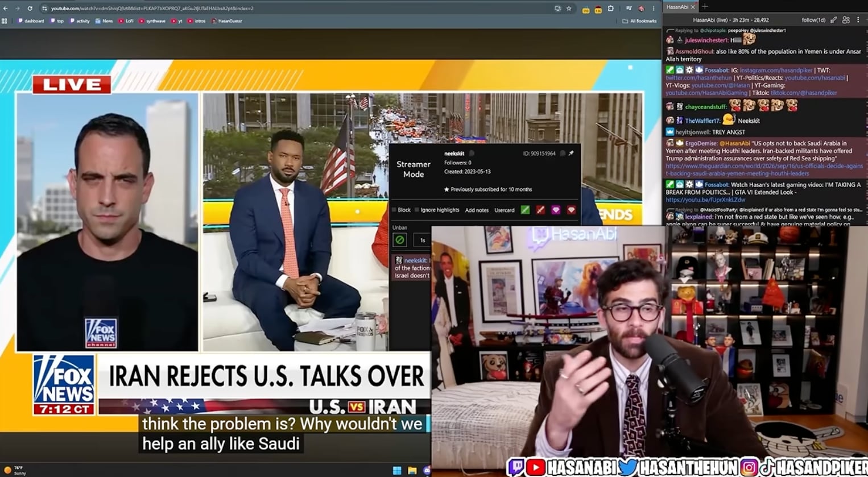868x477 pixels.
Task: Open the instagram.com/hasandpiker link
Action: tap(776, 70)
